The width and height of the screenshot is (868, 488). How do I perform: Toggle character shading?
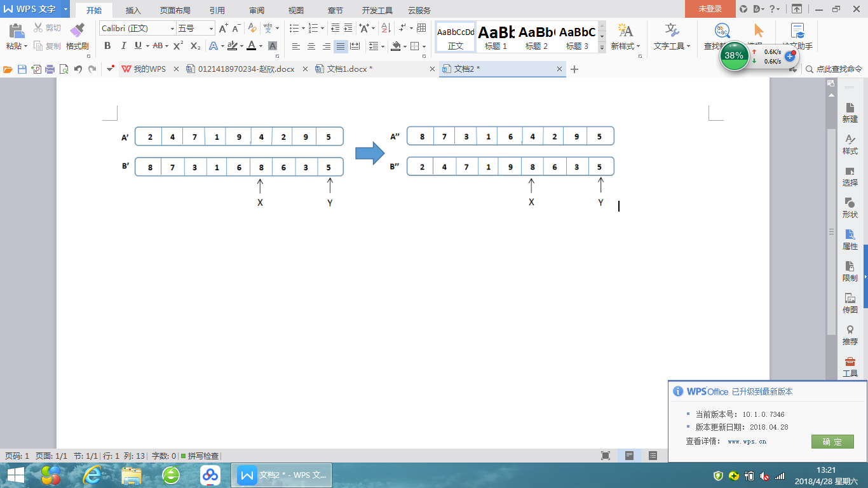tap(273, 46)
